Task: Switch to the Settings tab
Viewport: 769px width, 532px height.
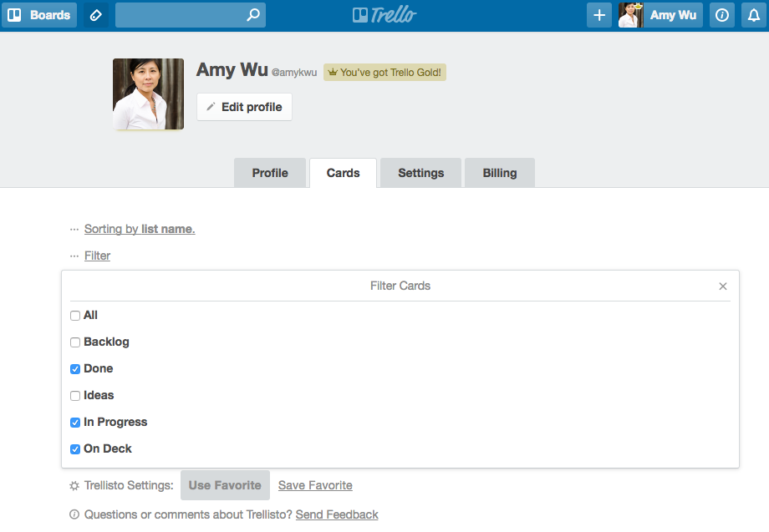Action: pos(420,173)
